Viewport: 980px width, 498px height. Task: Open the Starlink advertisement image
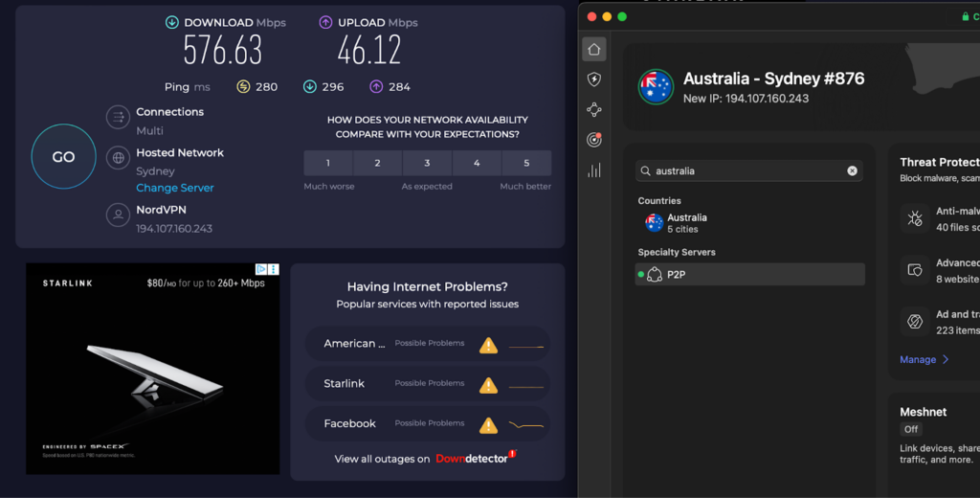[x=152, y=369]
